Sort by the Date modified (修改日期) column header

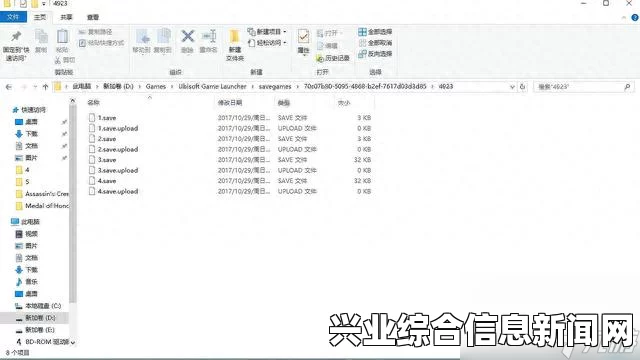230,103
